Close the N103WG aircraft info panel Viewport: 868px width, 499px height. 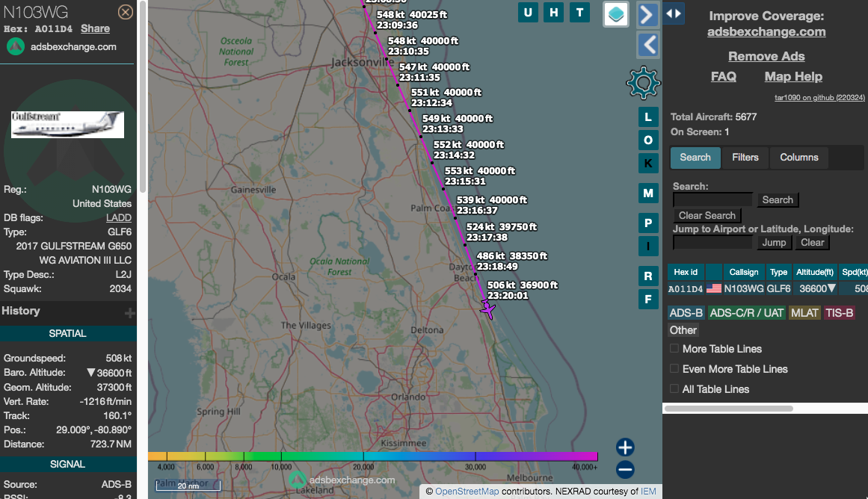coord(126,12)
